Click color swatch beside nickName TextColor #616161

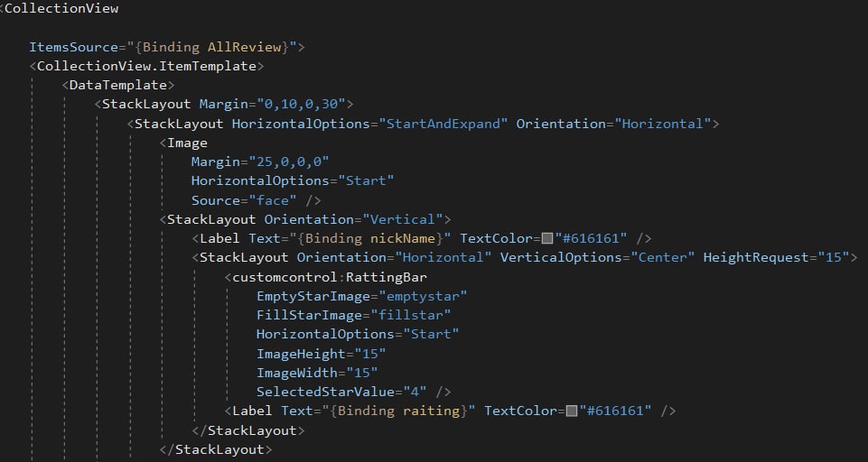point(547,238)
